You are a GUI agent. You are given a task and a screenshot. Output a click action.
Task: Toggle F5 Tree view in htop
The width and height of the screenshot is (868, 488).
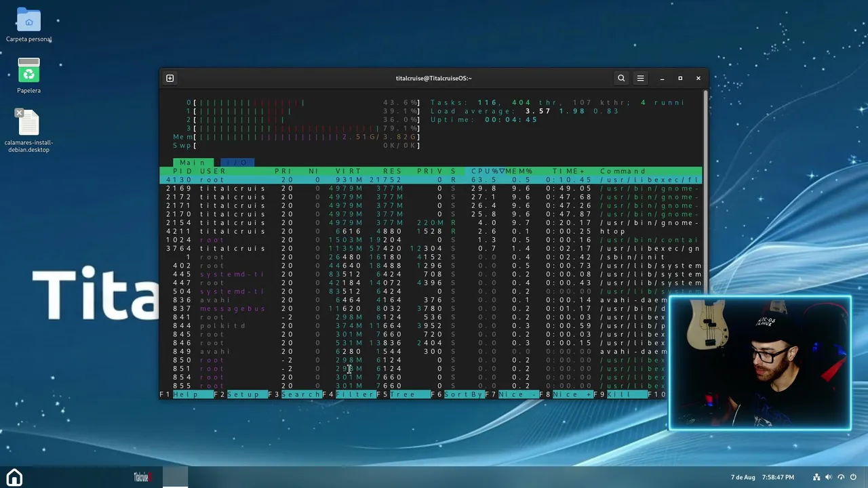pos(403,394)
